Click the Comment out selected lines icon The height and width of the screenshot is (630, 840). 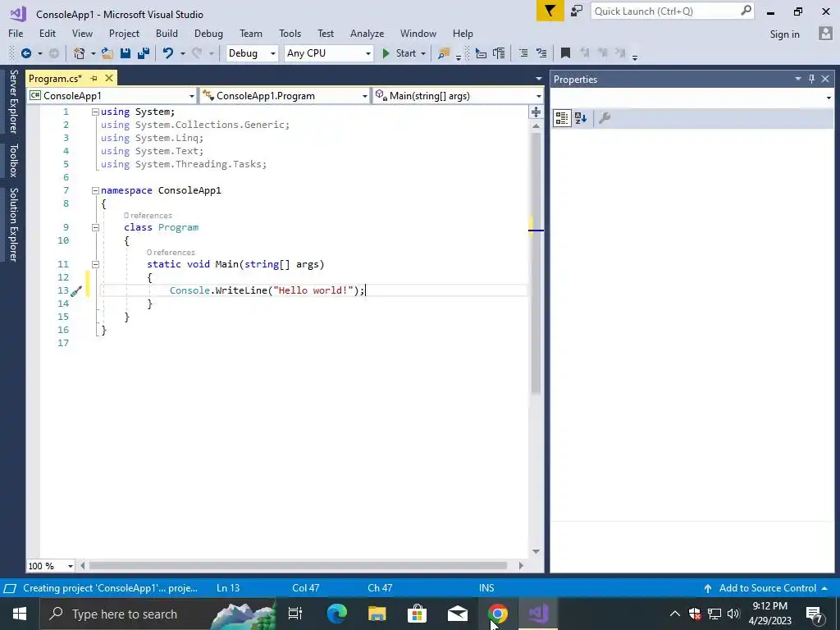[x=523, y=53]
